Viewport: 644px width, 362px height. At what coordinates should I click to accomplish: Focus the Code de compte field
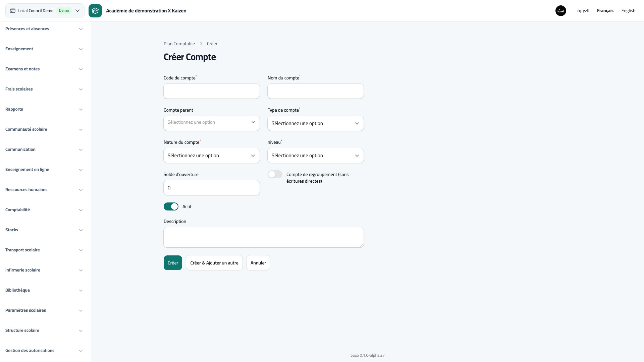(212, 91)
